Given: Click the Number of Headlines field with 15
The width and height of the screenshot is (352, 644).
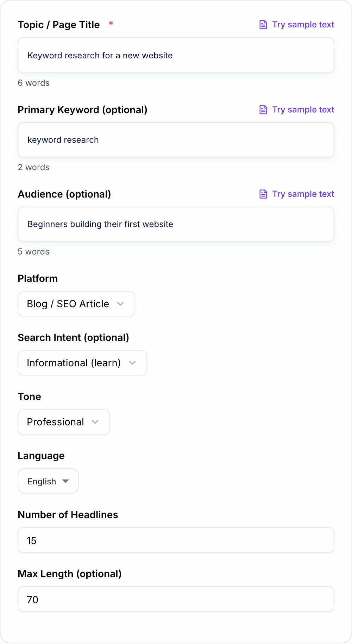Looking at the screenshot, I should [x=176, y=540].
